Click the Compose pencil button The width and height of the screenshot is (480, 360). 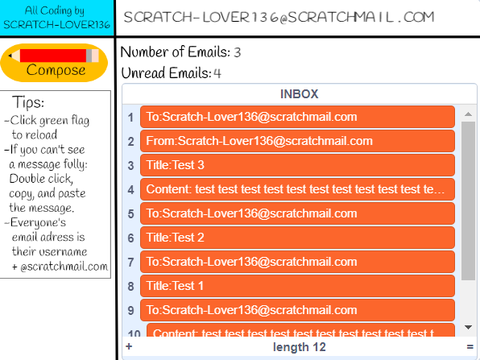pyautogui.click(x=54, y=63)
